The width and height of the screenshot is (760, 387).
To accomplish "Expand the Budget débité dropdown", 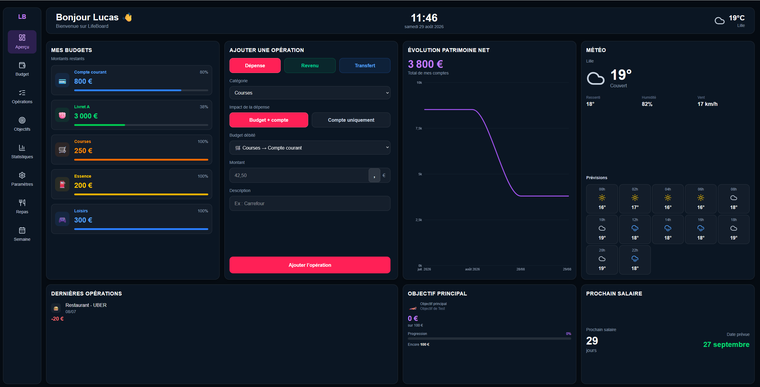I will [310, 147].
